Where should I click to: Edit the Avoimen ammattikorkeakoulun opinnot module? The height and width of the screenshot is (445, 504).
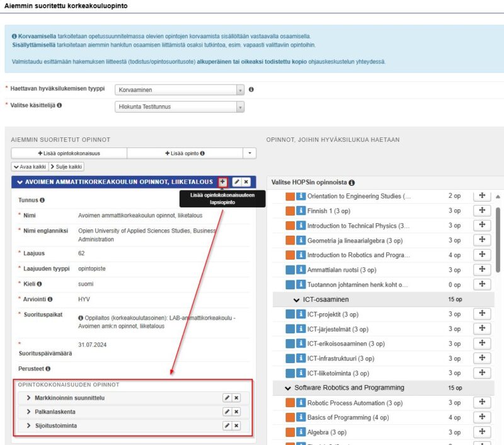coord(237,182)
